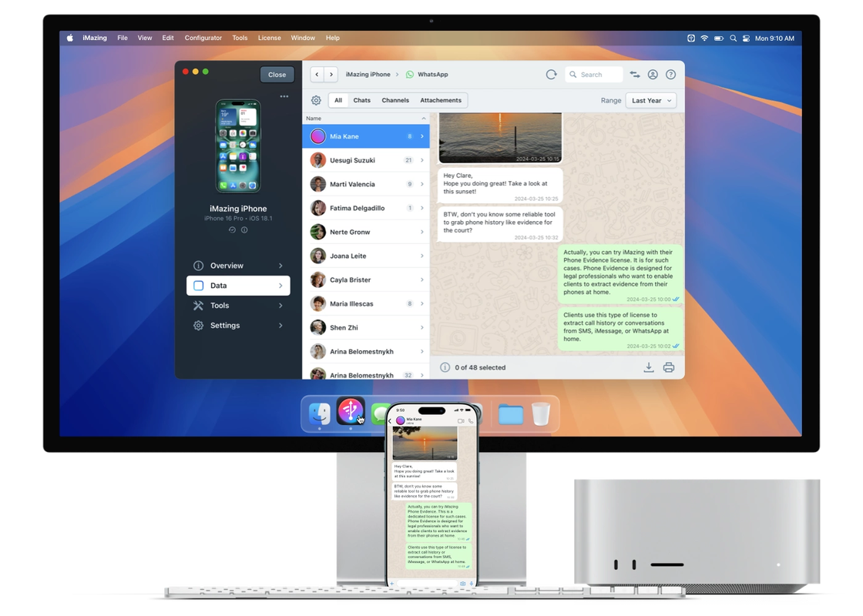Viewport: 863px width, 616px height.
Task: Click the Wi-Fi icon in menu bar
Action: point(704,38)
